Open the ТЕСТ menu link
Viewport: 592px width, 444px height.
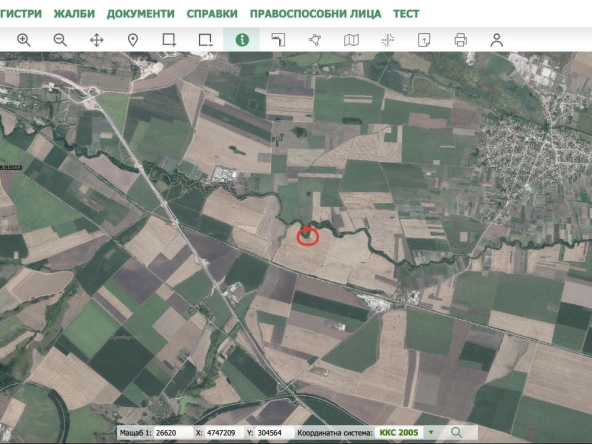coord(406,14)
